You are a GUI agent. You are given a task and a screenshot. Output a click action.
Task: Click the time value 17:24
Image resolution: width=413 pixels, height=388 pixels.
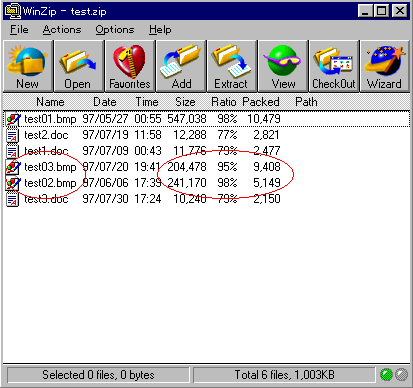148,199
